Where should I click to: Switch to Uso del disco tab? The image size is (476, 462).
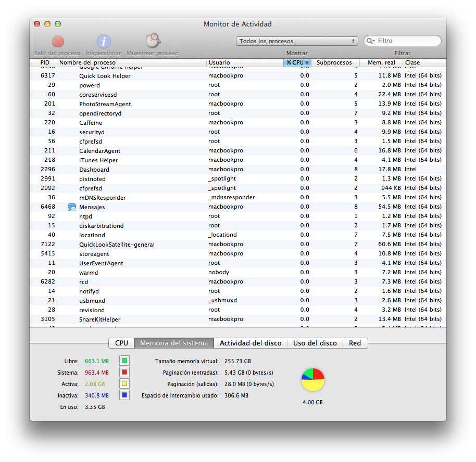click(315, 343)
